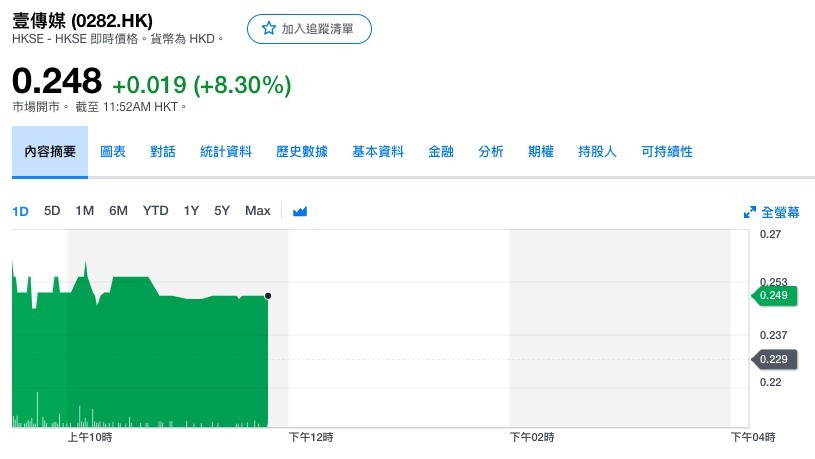Click the gray 0.229 previous close marker
The width and height of the screenshot is (815, 459).
coord(774,359)
